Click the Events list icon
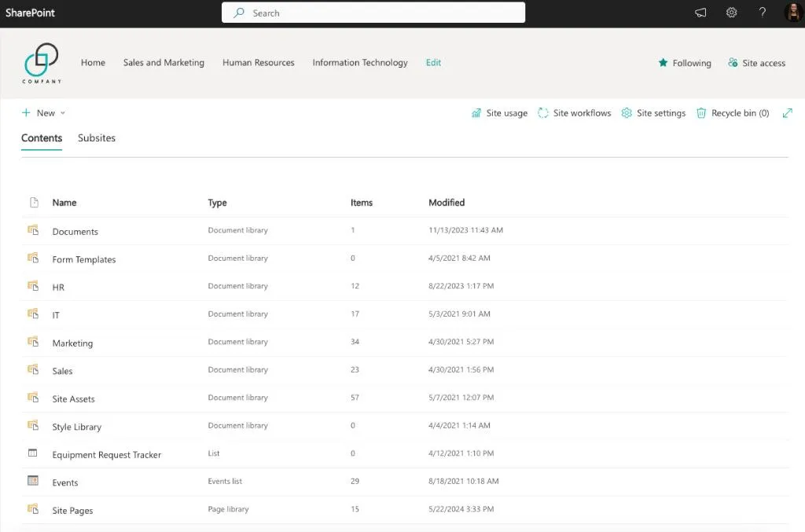Screen dimensions: 805x532 pyautogui.click(x=32, y=481)
